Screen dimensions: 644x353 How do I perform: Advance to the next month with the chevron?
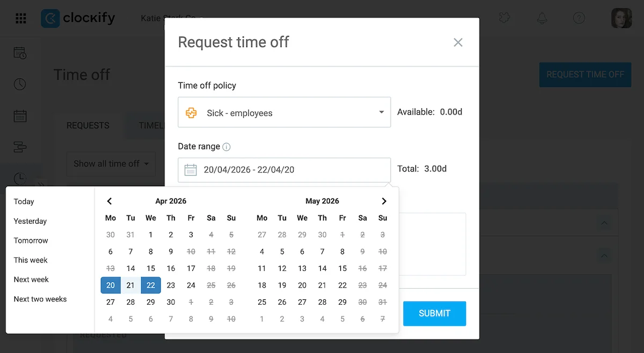[384, 201]
